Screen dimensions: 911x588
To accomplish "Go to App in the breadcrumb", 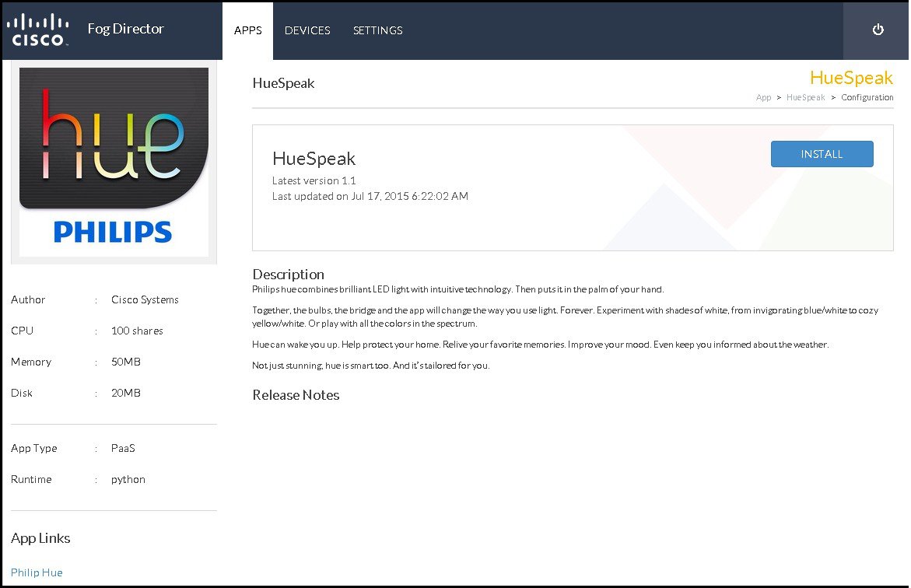I will 763,98.
